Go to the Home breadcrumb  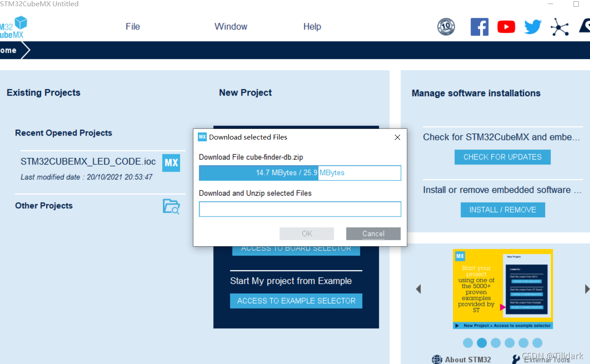[x=8, y=50]
